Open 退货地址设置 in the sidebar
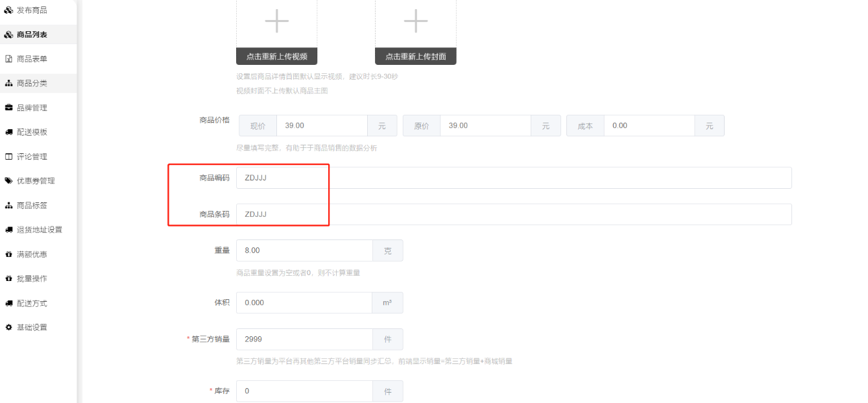Screen dimensions: 868x403 (x=38, y=230)
